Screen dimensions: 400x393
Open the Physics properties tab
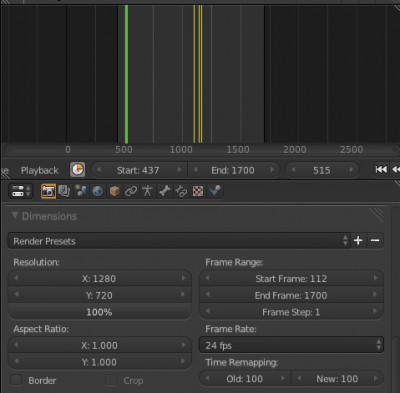coord(215,191)
